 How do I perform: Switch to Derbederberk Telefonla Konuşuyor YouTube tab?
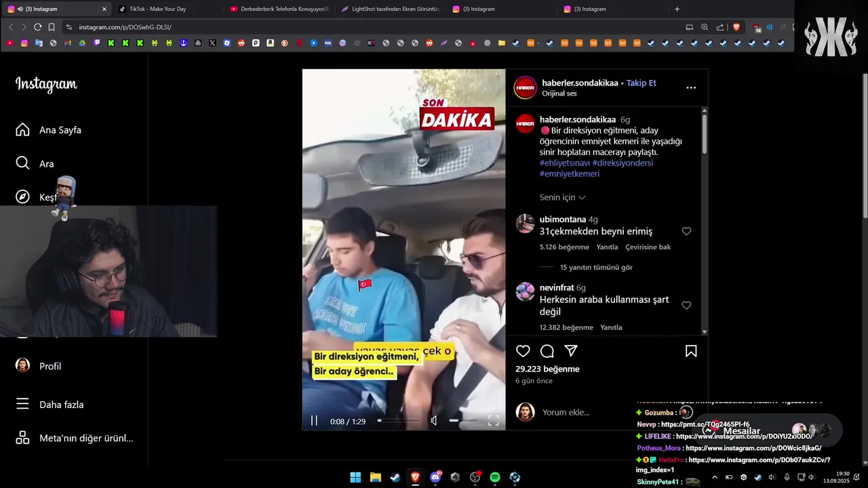(281, 9)
